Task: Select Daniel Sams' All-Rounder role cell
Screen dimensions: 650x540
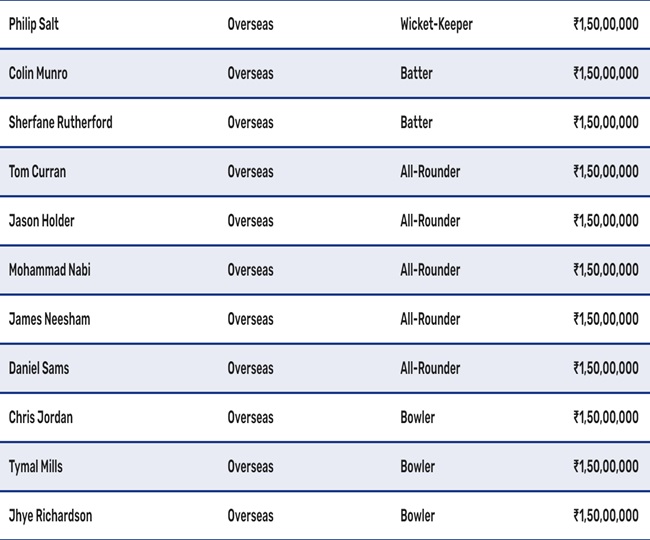Action: [430, 368]
